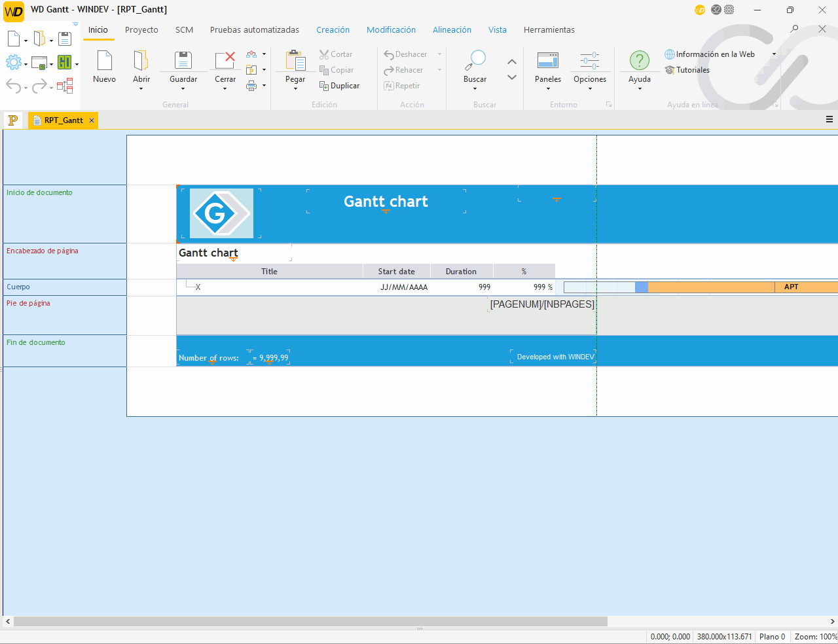Select the RPT_Gantt document tab

[x=64, y=120]
